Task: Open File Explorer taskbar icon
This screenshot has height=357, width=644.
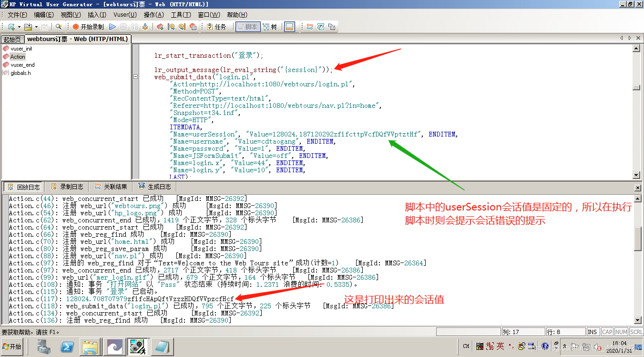Action: click(x=90, y=346)
